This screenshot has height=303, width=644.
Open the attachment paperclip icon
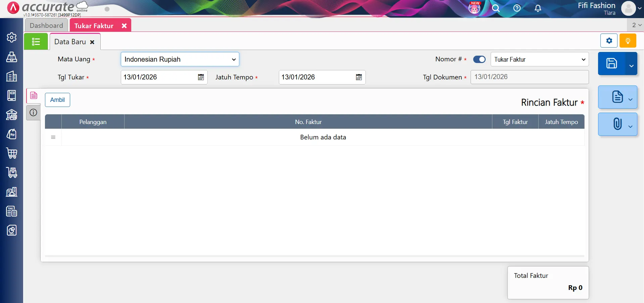tap(617, 124)
